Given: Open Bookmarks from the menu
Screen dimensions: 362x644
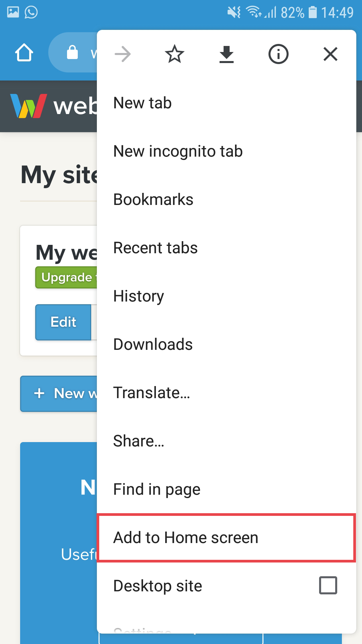Looking at the screenshot, I should coord(153,200).
